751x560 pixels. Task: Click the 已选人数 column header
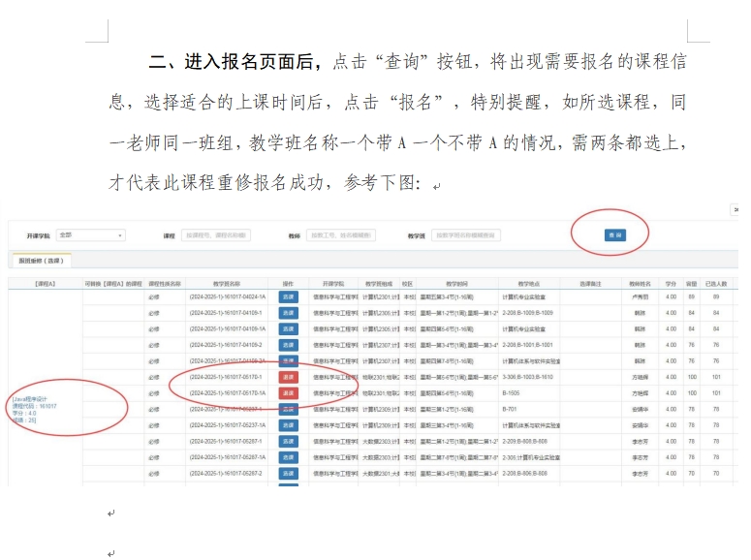pos(715,284)
